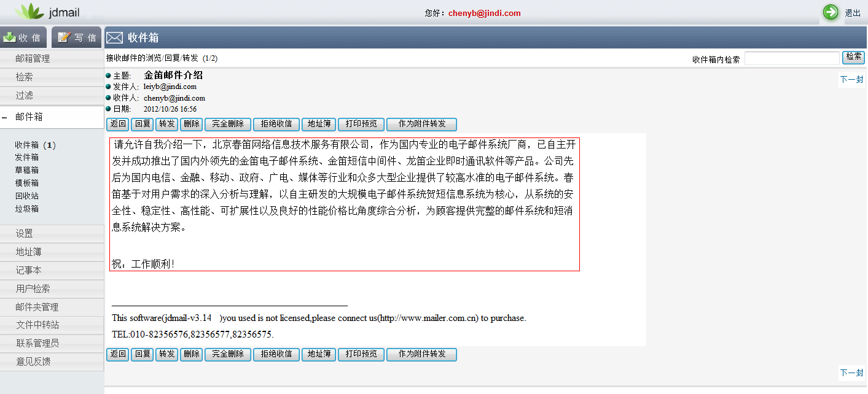The width and height of the screenshot is (868, 394).
Task: Click 打印预览 button below the message footer
Action: pos(361,355)
